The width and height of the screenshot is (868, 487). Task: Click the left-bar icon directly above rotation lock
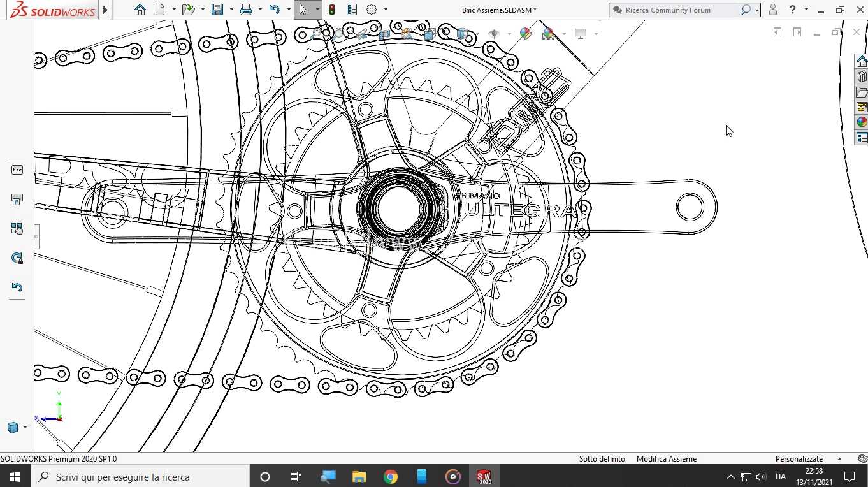pyautogui.click(x=17, y=228)
